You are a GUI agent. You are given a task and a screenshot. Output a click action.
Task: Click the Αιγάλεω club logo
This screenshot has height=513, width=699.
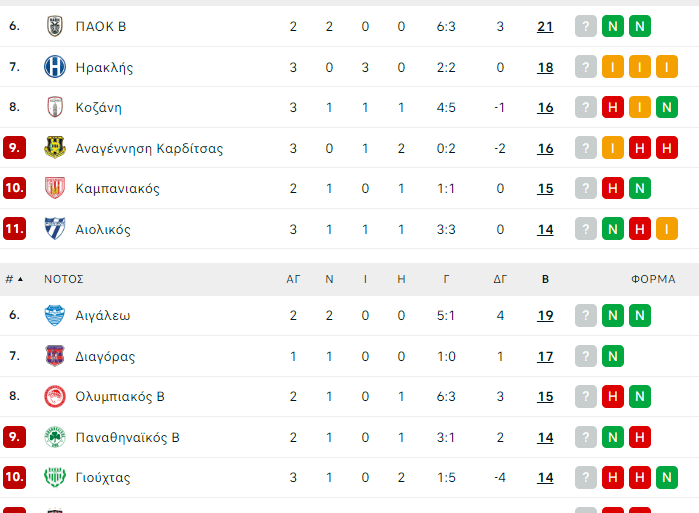55,316
